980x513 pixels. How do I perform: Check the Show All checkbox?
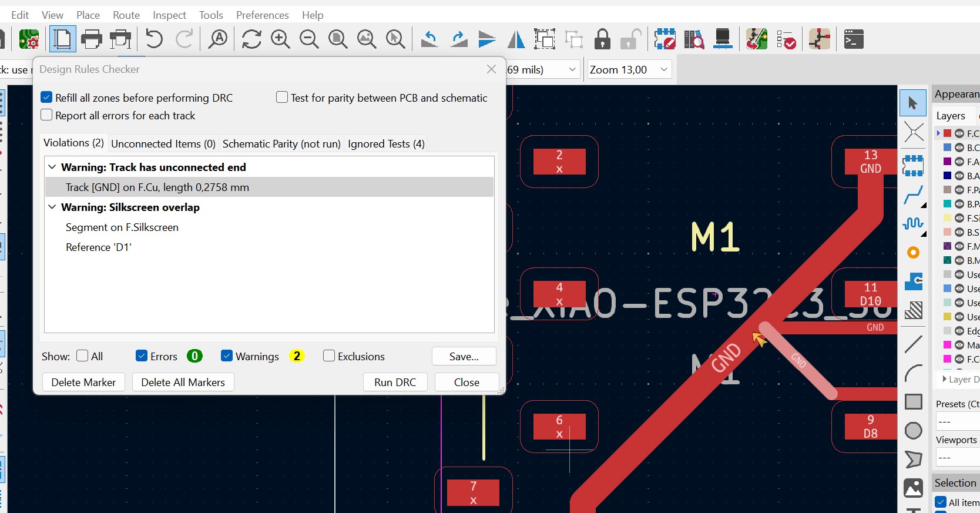tap(82, 356)
